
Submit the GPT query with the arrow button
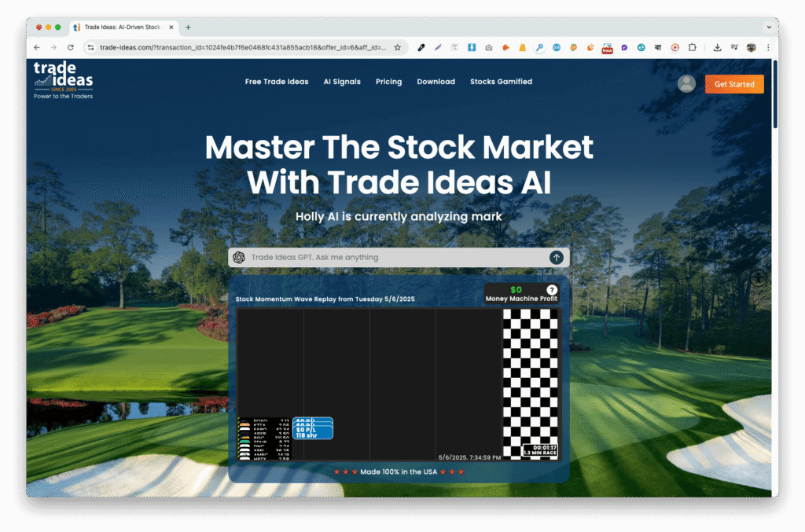click(556, 258)
